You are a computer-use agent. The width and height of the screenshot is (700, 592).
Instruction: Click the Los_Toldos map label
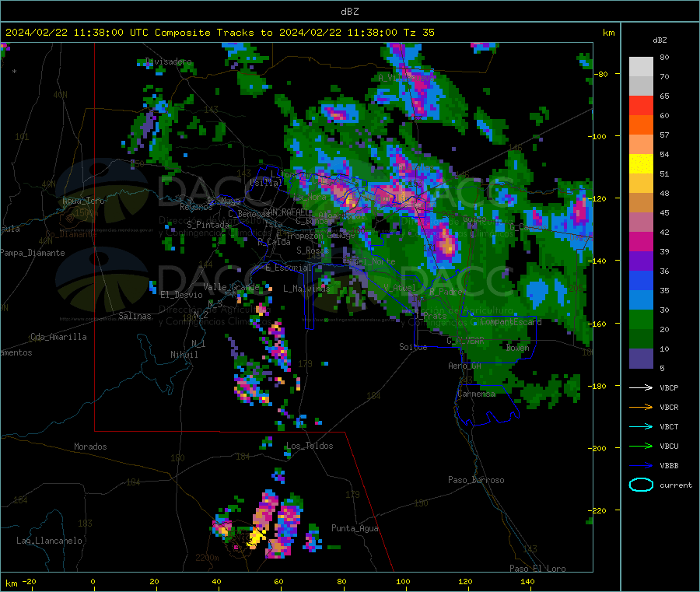(x=310, y=446)
